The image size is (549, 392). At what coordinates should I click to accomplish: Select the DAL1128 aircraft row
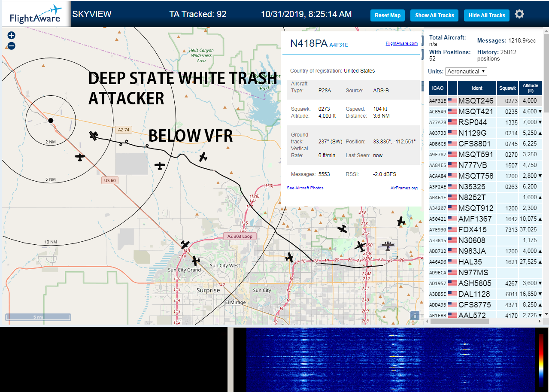pos(485,294)
